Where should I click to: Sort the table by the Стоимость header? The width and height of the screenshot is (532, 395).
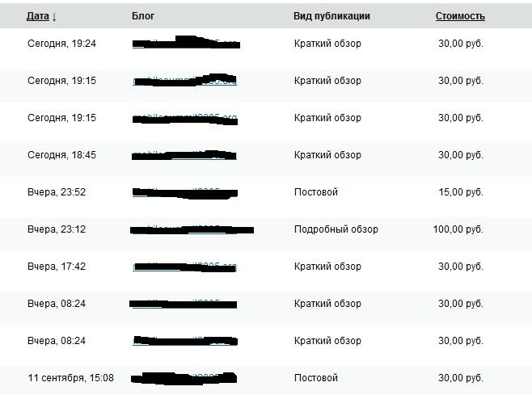[x=460, y=16]
